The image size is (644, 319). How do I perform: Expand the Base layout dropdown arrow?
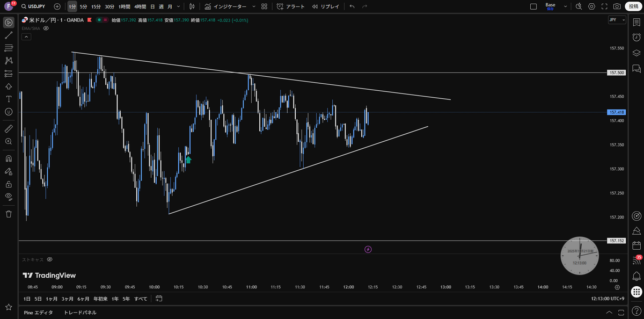(565, 6)
